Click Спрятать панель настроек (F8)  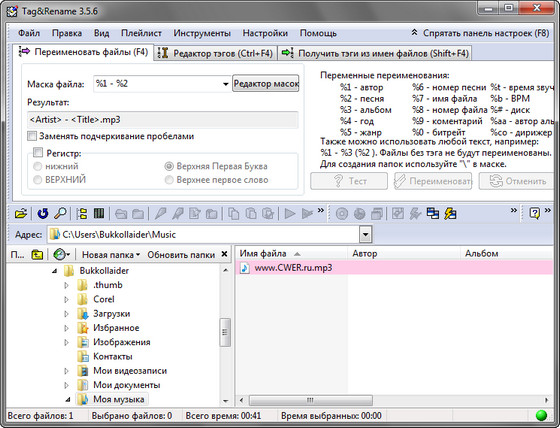[480, 33]
